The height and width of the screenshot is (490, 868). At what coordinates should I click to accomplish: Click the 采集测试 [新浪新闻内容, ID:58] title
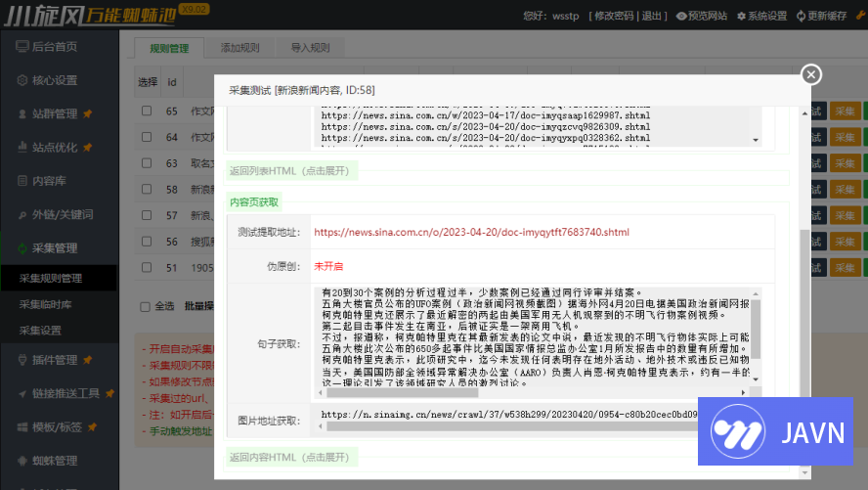pos(302,90)
